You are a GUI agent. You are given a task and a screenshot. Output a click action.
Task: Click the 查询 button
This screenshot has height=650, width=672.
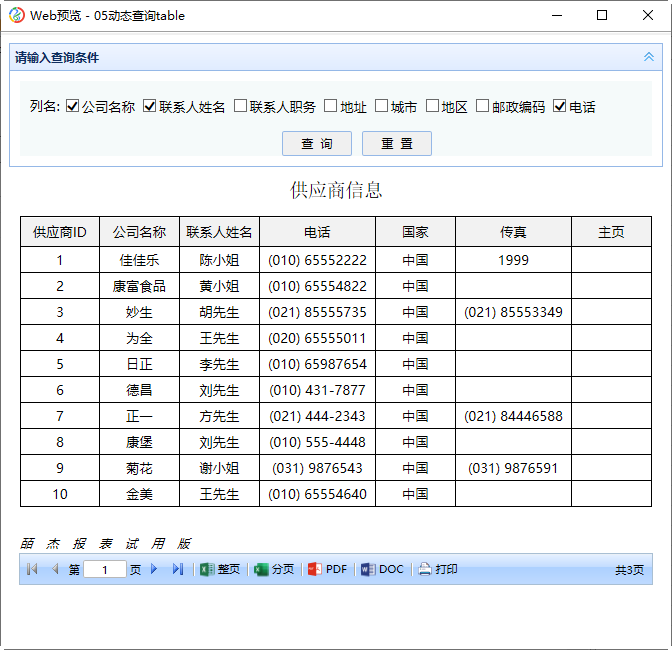coord(317,144)
